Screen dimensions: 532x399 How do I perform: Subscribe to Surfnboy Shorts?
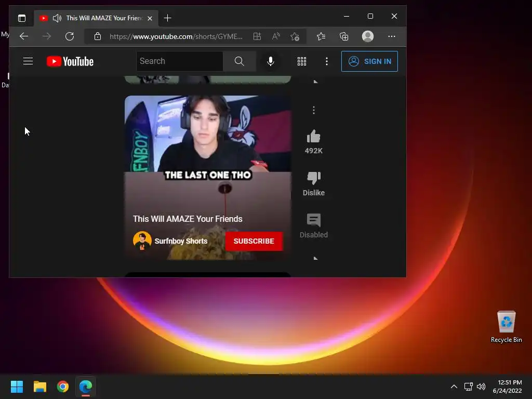[x=254, y=241]
